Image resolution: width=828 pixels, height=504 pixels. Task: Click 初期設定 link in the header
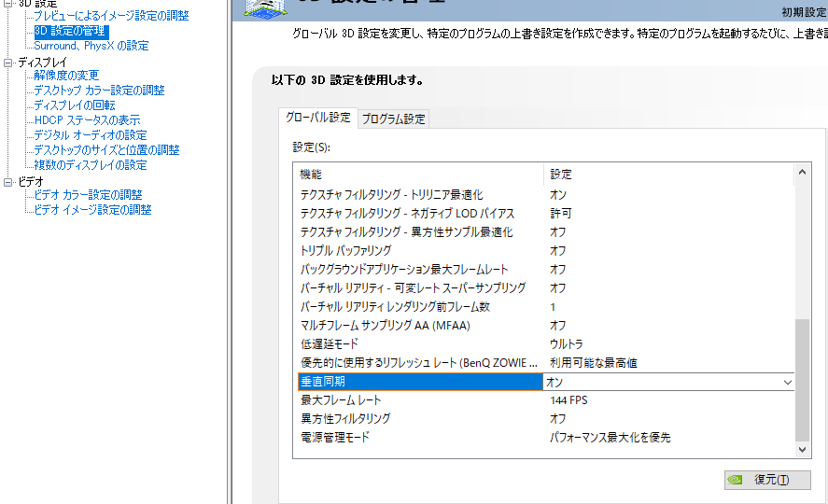pos(805,12)
